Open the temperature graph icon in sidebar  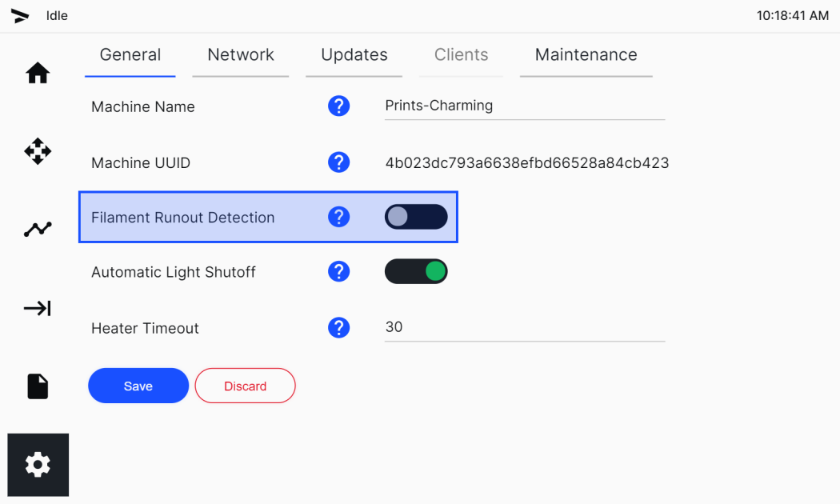[38, 230]
